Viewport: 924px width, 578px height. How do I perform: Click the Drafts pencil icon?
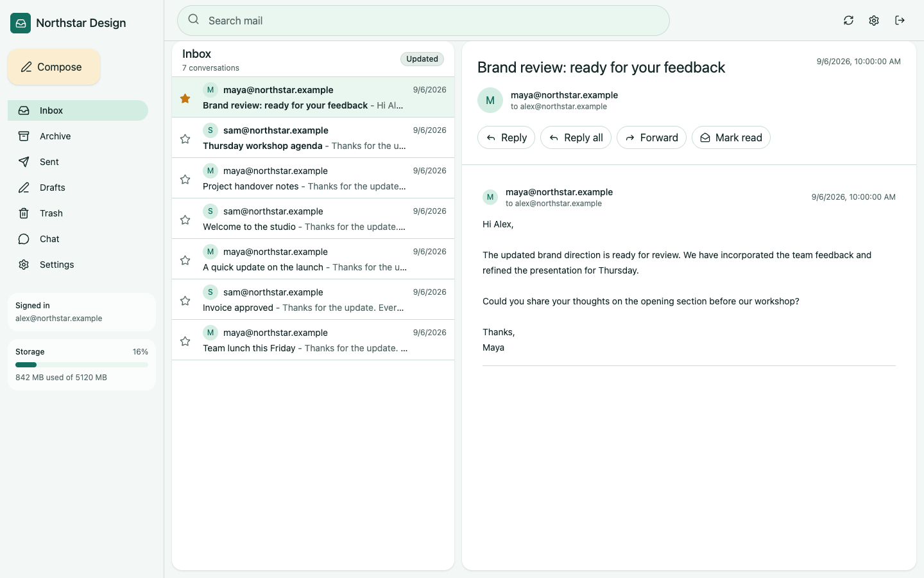(24, 188)
